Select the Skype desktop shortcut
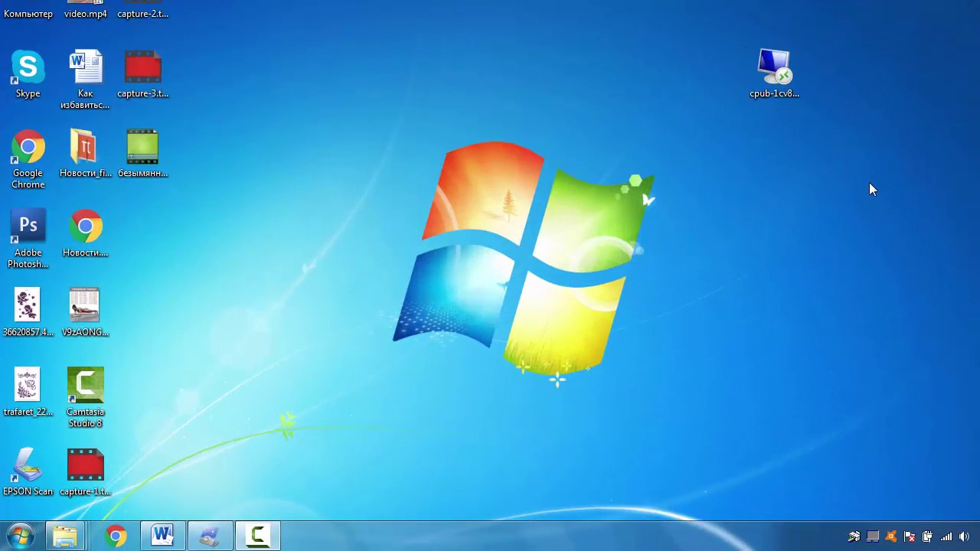980x551 pixels. (28, 74)
